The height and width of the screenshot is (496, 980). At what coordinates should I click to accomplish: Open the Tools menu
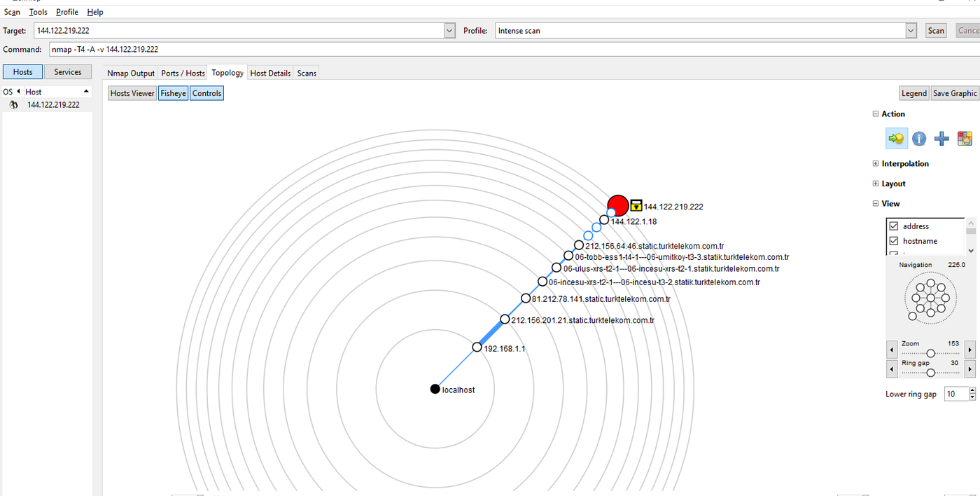[38, 12]
